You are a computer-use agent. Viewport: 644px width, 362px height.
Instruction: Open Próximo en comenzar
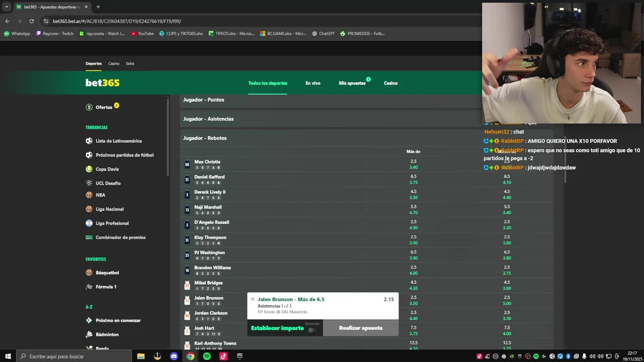[118, 321]
